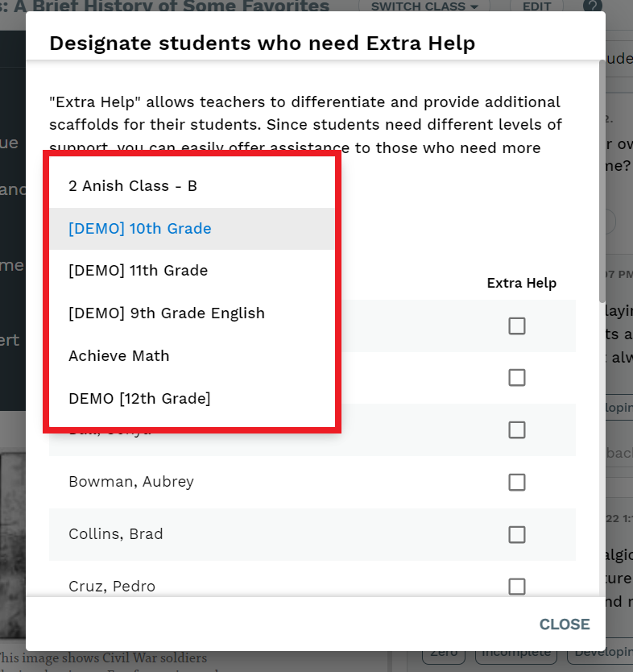Select [DEMO] 11th Grade class

192,271
